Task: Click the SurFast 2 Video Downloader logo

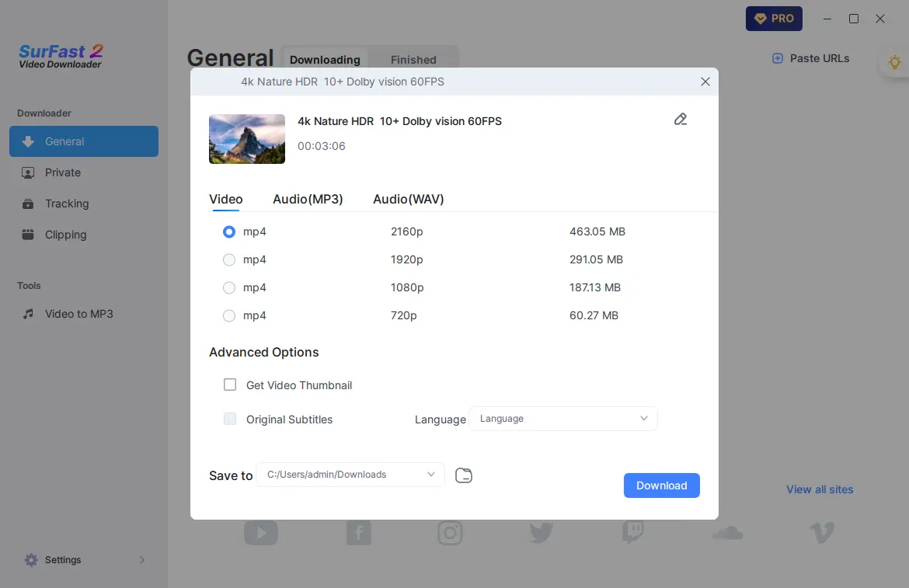Action: [x=61, y=56]
